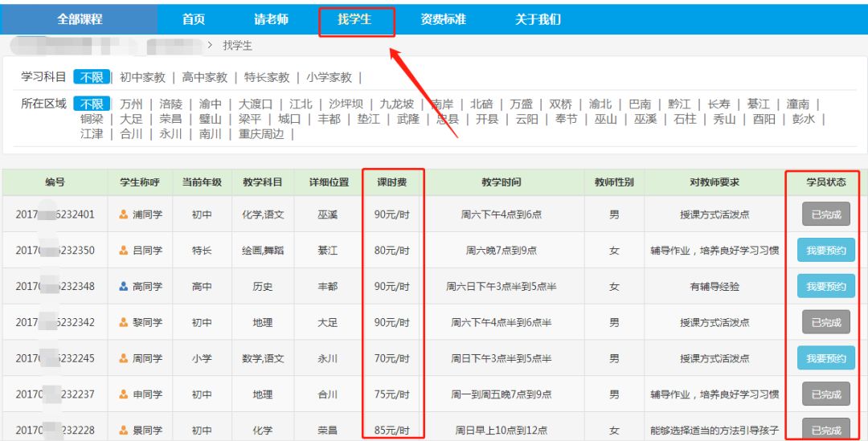This screenshot has height=441, width=868.
Task: Click the student icon beside 黎同学
Action: [x=124, y=322]
